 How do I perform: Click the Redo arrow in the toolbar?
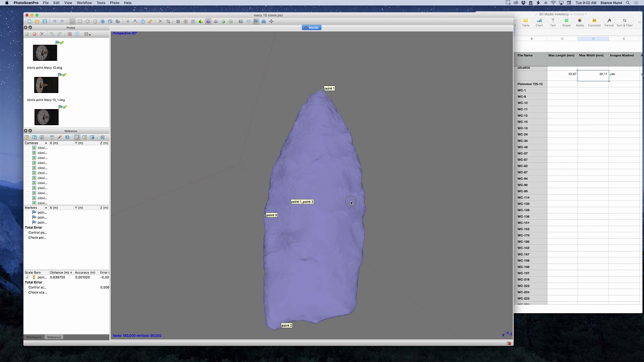click(x=62, y=21)
